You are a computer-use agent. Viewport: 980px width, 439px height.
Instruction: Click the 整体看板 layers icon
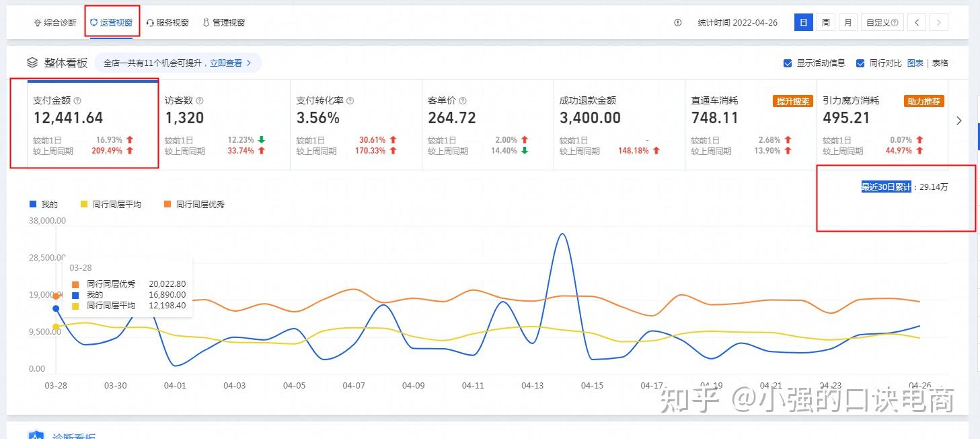[32, 62]
